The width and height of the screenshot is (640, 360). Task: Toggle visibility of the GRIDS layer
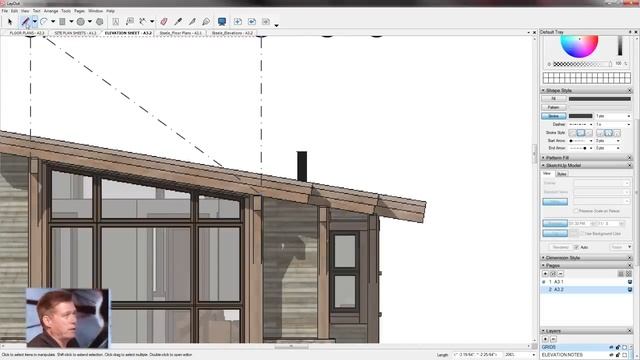click(x=611, y=347)
